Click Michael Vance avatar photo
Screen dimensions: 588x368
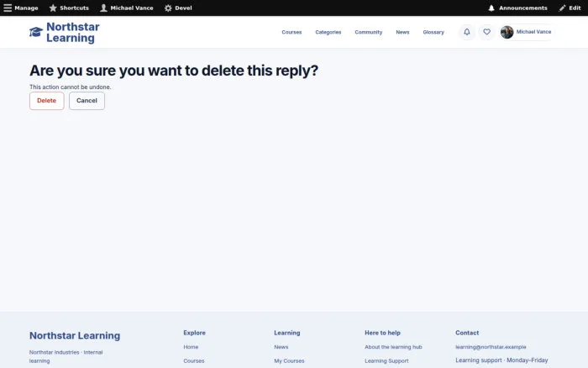[x=507, y=32]
